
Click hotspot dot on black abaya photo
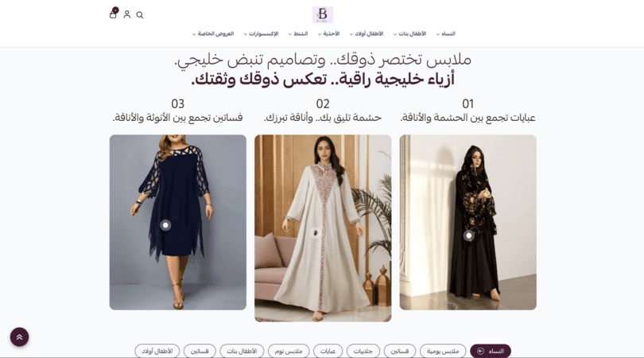tap(468, 235)
